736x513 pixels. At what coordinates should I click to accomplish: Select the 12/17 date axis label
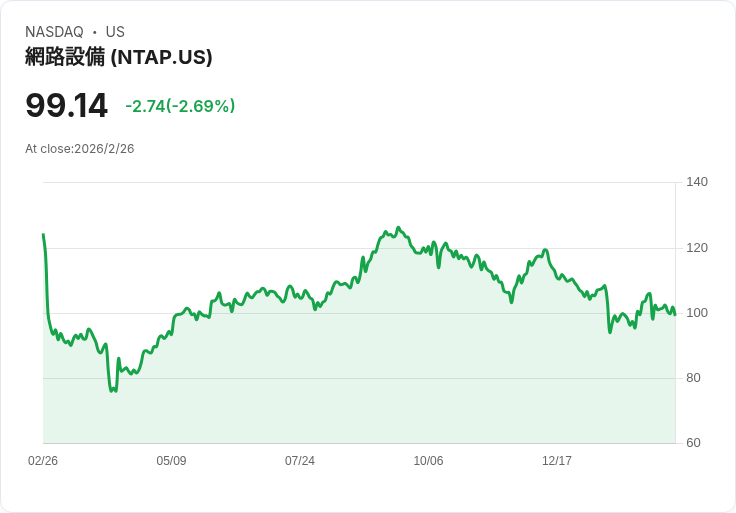tap(557, 461)
